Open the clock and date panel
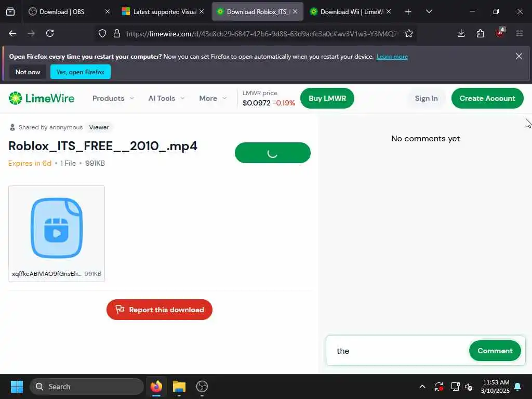 click(x=495, y=387)
